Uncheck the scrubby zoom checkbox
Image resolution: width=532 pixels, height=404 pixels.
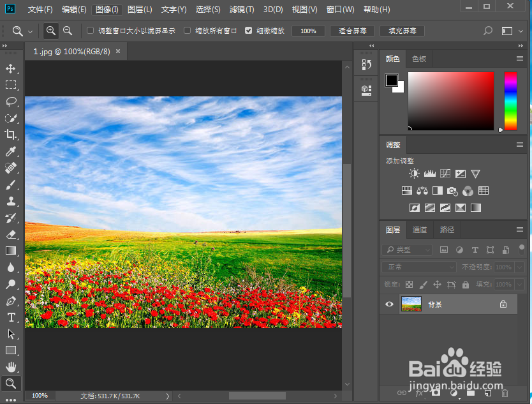(x=248, y=31)
